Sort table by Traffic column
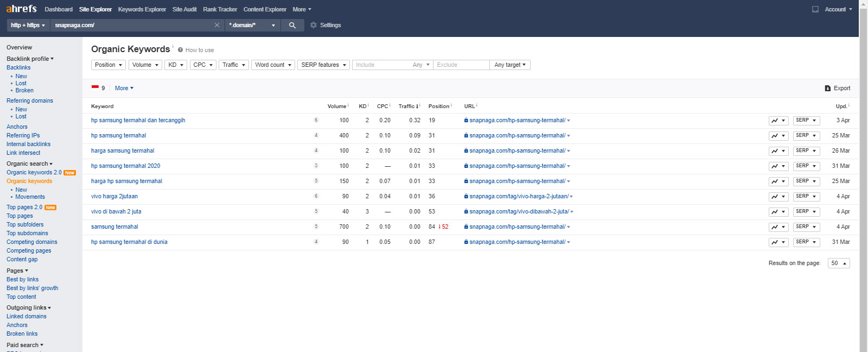Viewport: 868px width, 352px height. tap(409, 106)
